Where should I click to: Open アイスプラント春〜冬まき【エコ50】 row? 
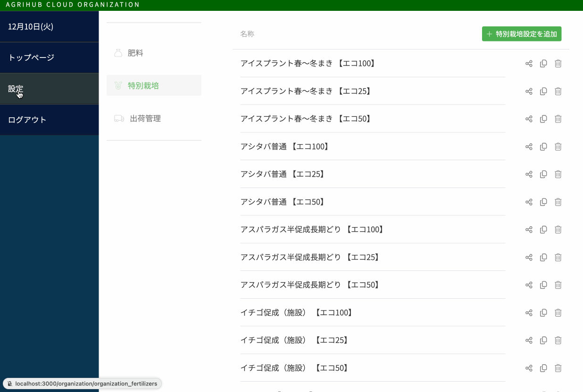point(373,119)
